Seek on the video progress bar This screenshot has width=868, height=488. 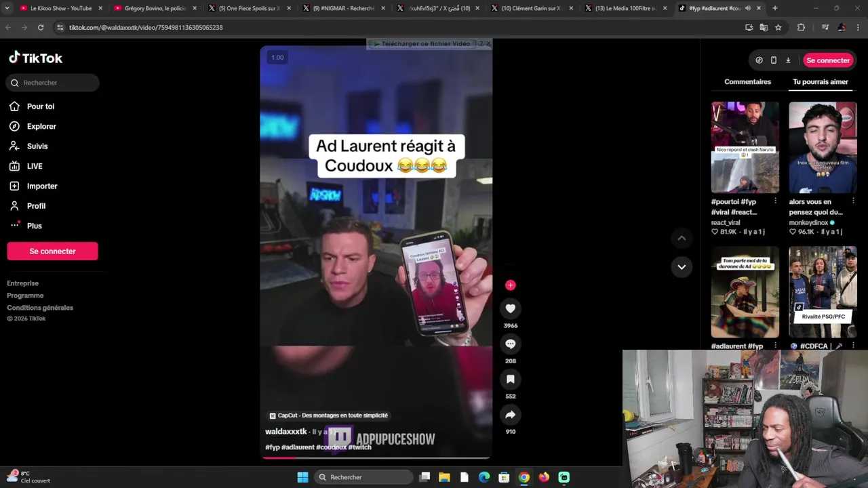coord(376,457)
